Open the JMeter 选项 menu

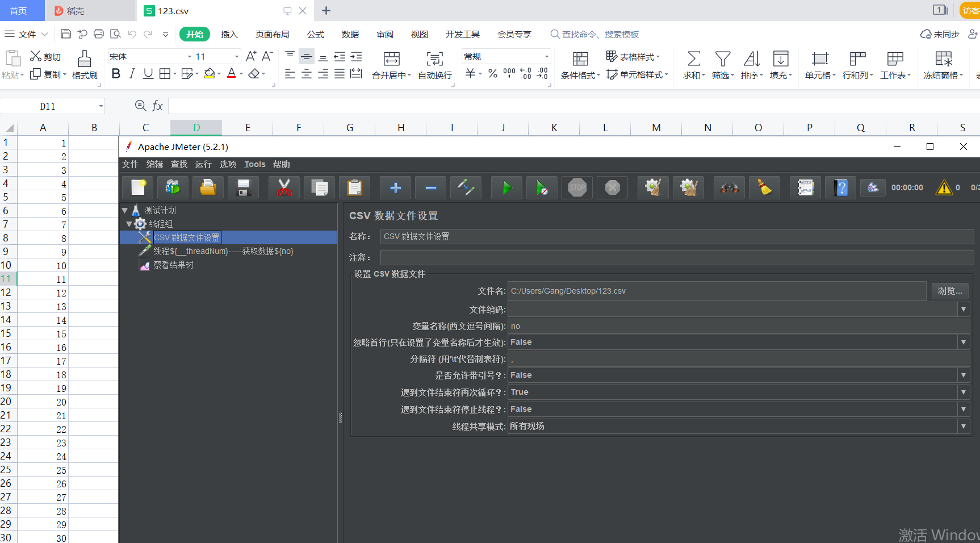click(x=228, y=164)
